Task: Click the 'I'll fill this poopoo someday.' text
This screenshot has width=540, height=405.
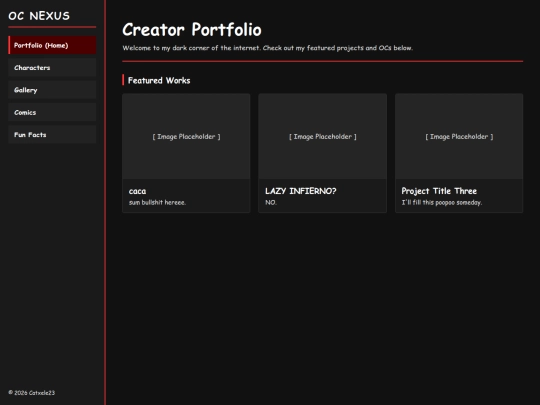Action: pyautogui.click(x=442, y=202)
